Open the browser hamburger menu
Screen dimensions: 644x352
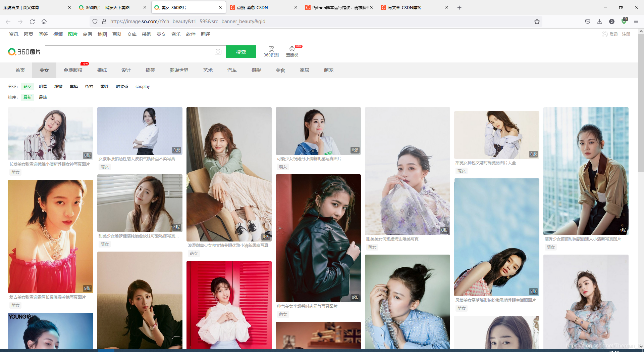(x=636, y=21)
